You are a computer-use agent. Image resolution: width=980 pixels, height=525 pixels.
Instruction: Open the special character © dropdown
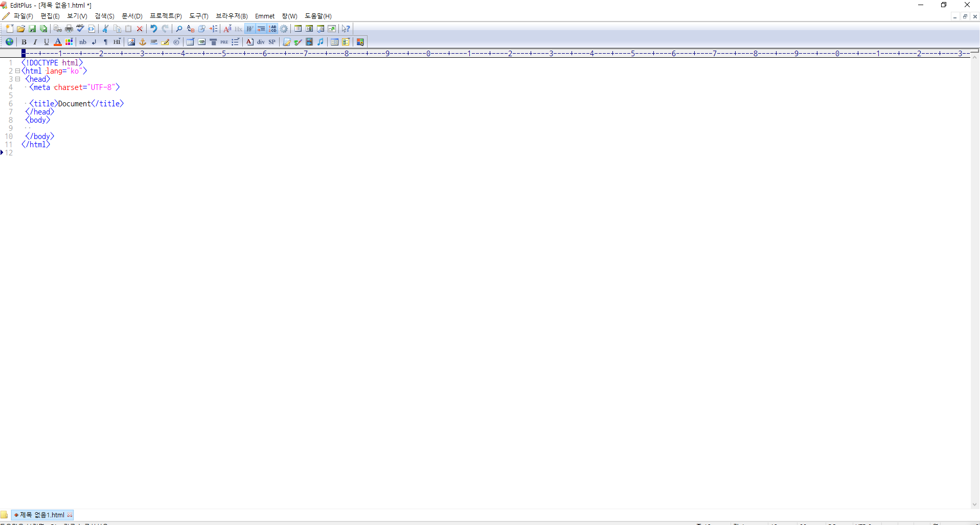coord(176,42)
